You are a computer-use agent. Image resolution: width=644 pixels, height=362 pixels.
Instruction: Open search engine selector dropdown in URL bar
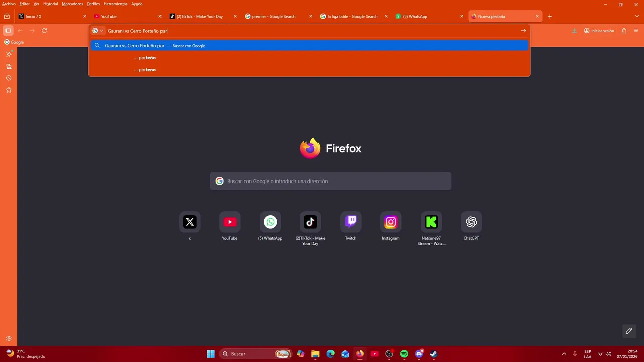pyautogui.click(x=98, y=31)
